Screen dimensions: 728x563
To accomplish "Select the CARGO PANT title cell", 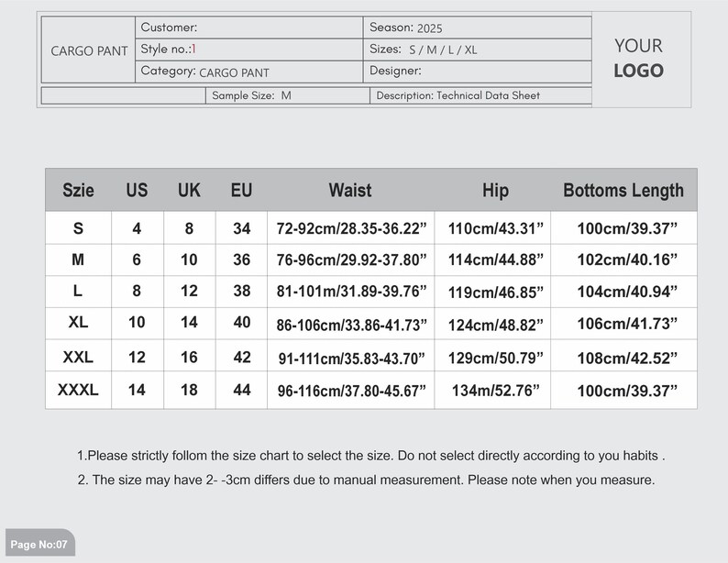I will (x=89, y=50).
